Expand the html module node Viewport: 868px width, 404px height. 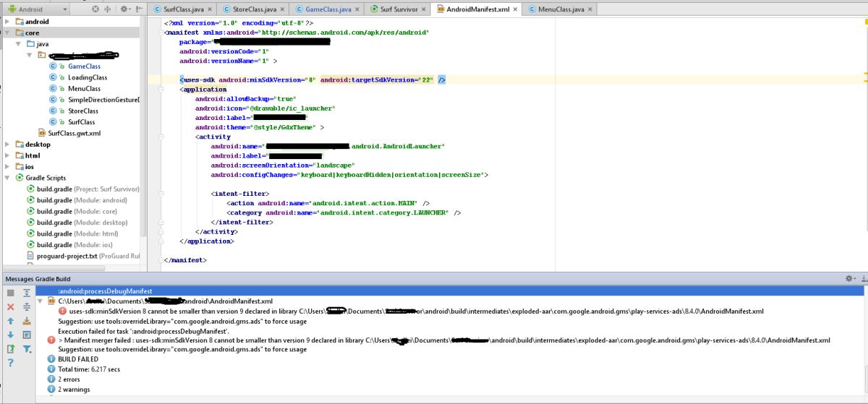point(7,155)
